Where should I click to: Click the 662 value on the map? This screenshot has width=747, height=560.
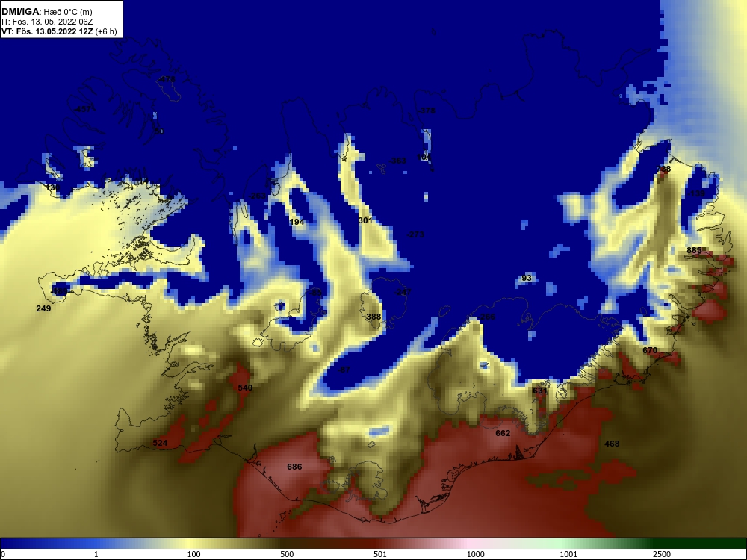point(503,433)
